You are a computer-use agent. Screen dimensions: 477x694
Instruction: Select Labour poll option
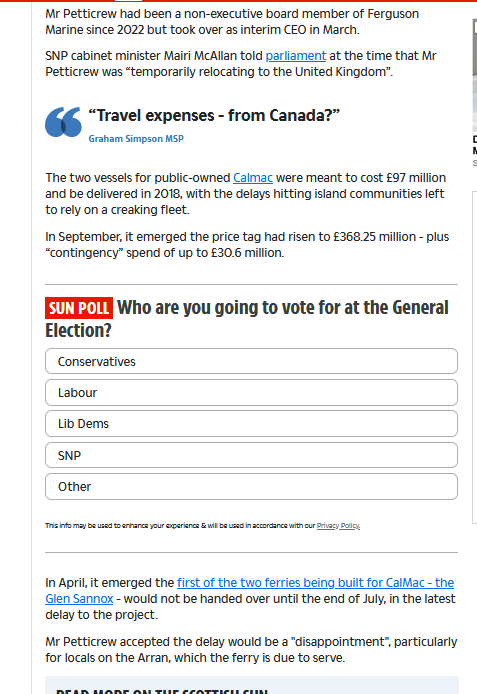click(x=251, y=393)
